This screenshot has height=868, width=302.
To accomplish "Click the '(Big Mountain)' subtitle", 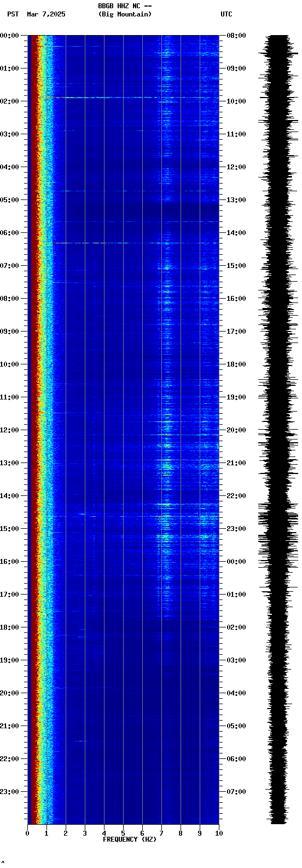I will [x=125, y=14].
